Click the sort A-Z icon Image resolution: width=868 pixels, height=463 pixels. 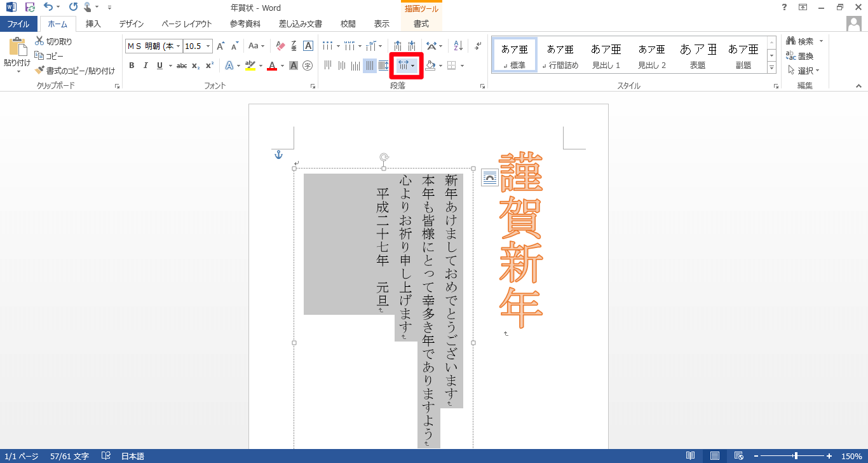[x=458, y=46]
